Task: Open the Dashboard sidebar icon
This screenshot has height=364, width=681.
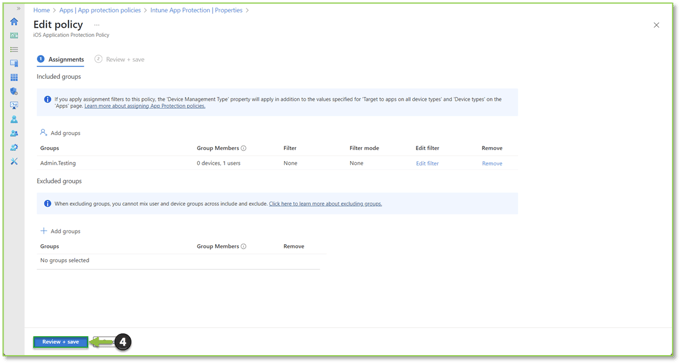Action: pos(14,36)
